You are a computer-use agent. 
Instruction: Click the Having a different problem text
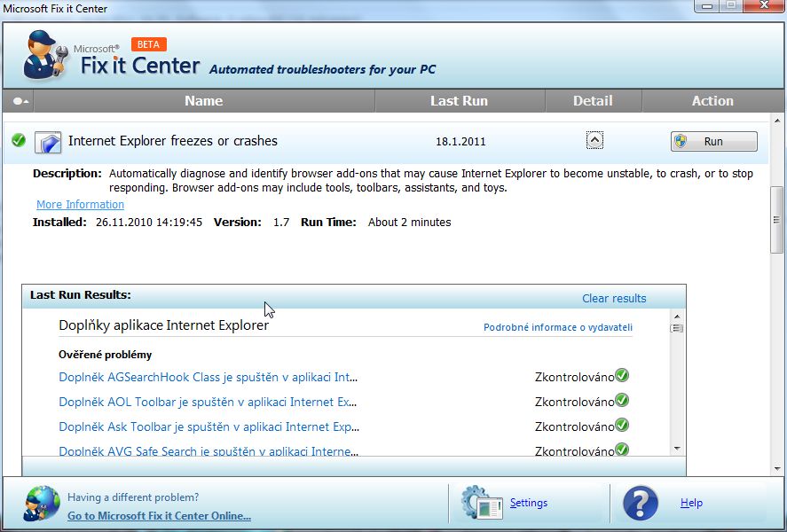tap(133, 497)
